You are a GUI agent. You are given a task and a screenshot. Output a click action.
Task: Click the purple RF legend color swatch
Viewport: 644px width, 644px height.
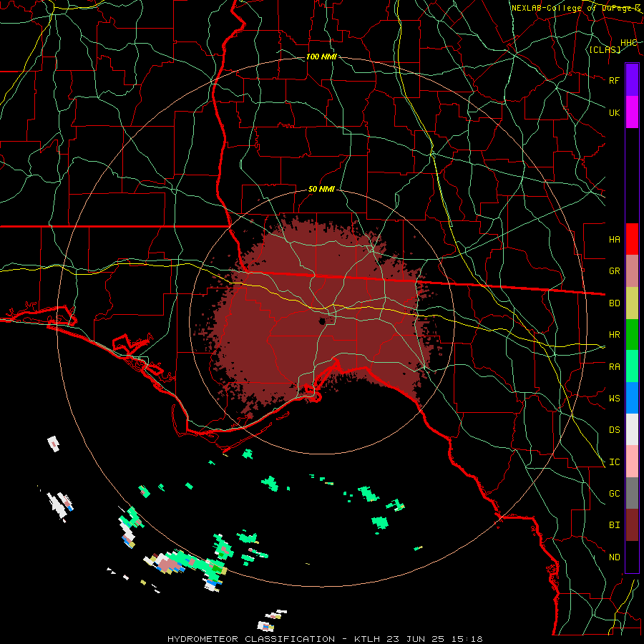(632, 80)
